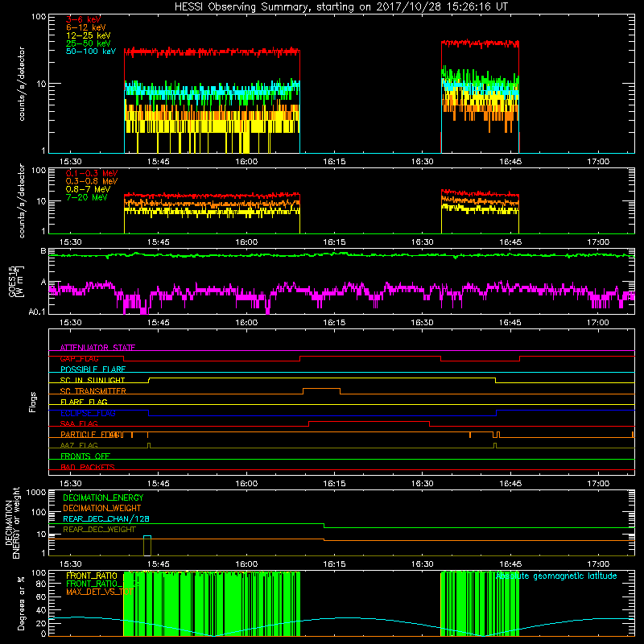644x644 pixels.
Task: Click the FLARE_FLAG label
Action: (84, 402)
